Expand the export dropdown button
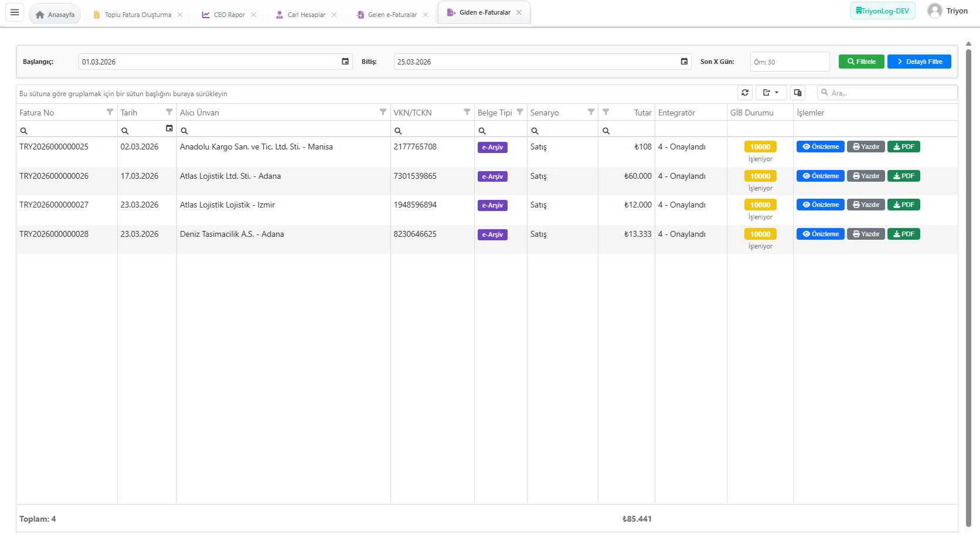This screenshot has width=980, height=534. click(x=771, y=93)
